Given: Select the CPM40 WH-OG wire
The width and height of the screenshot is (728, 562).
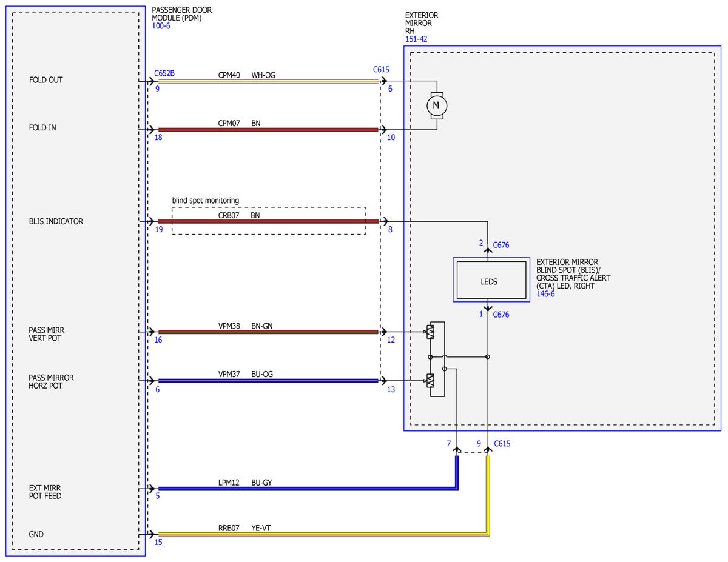Looking at the screenshot, I should [x=268, y=81].
